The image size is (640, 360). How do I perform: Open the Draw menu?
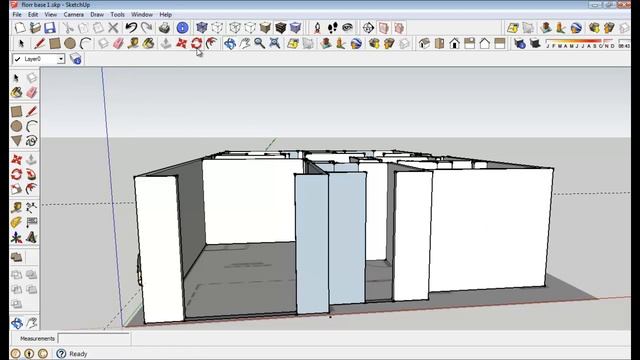pos(97,14)
